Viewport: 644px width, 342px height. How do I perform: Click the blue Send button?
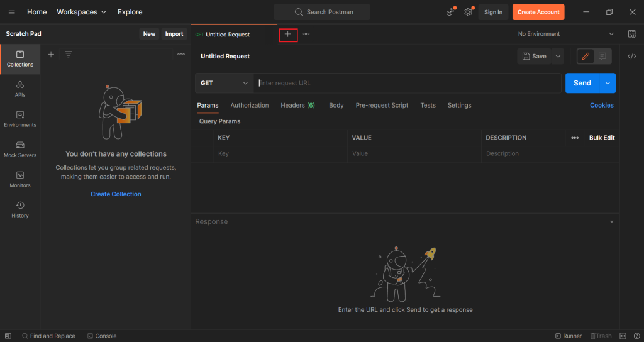point(582,84)
